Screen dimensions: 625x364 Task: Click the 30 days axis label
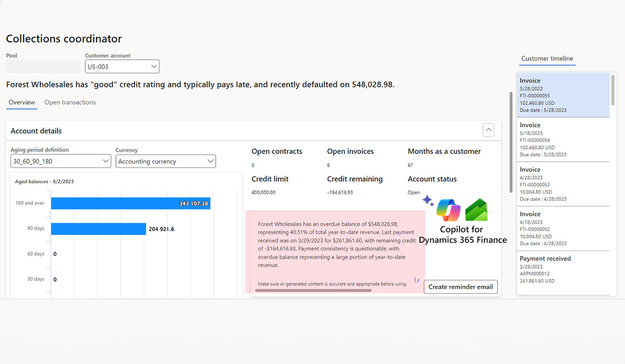pyautogui.click(x=36, y=279)
